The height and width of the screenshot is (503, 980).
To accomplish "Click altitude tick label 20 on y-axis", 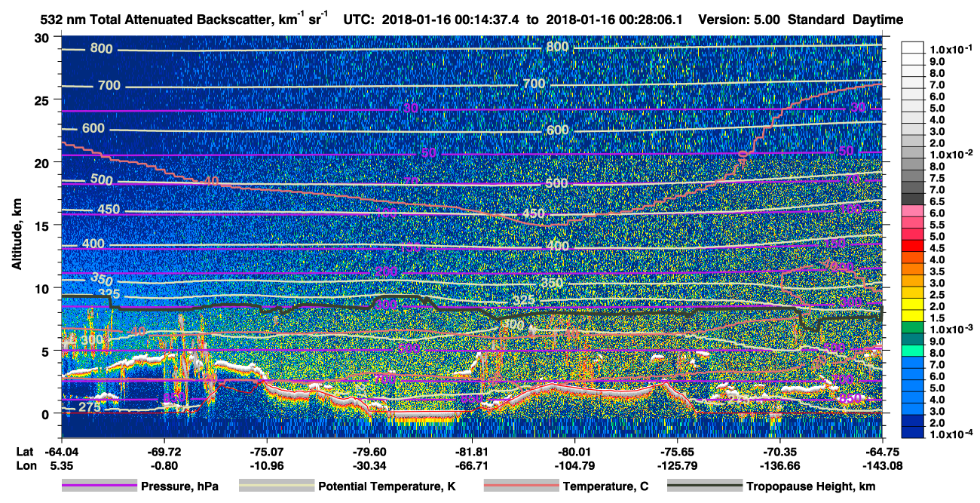I will 44,162.
